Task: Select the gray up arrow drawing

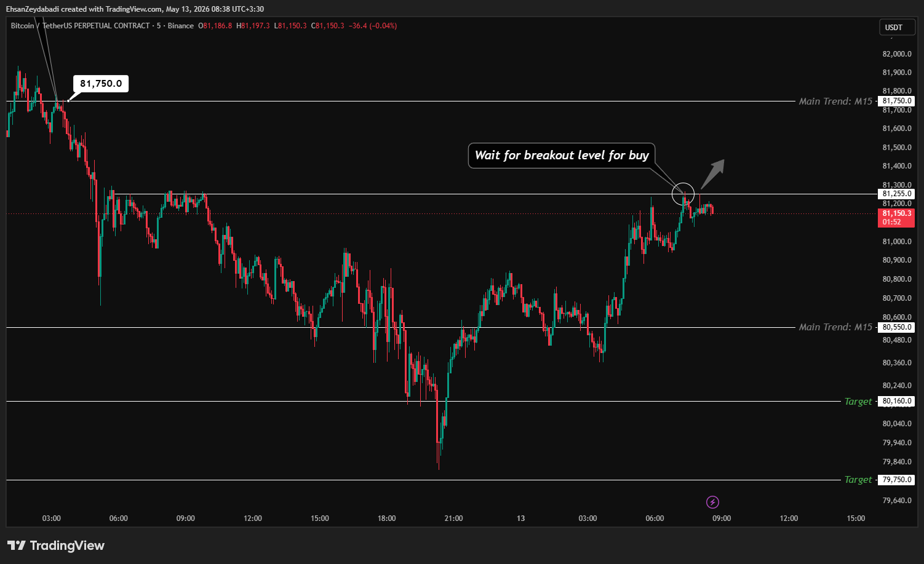Action: point(712,174)
